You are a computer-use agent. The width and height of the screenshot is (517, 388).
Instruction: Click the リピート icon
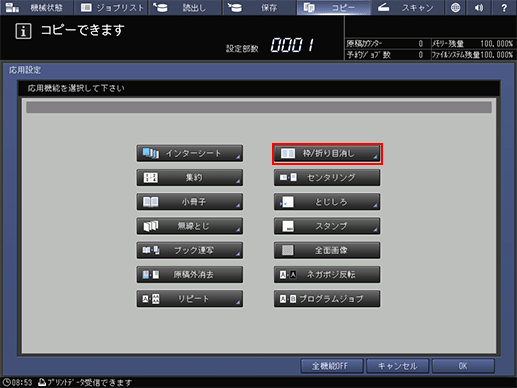pos(151,299)
